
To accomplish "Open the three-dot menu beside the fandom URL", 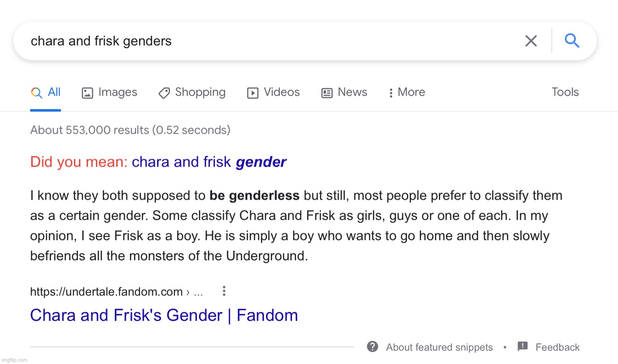I will (224, 291).
